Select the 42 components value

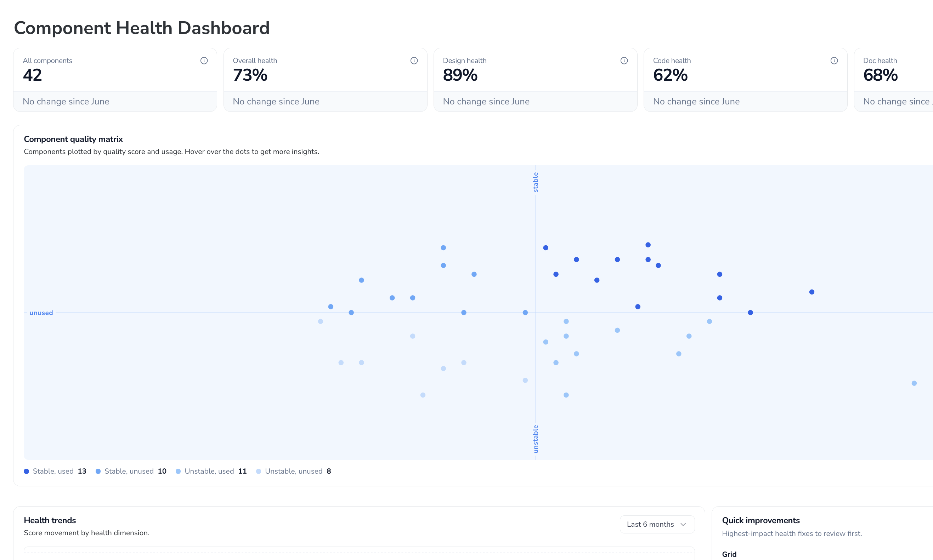pyautogui.click(x=33, y=75)
